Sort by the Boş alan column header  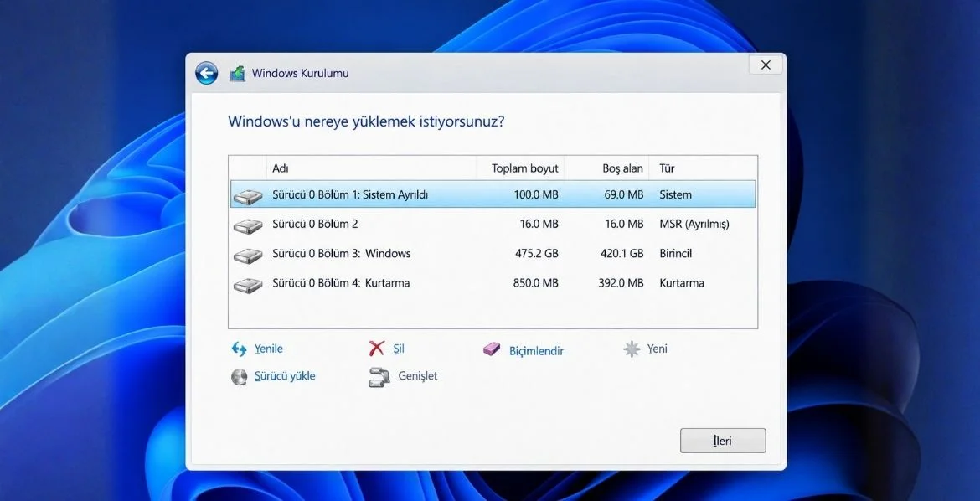(607, 168)
